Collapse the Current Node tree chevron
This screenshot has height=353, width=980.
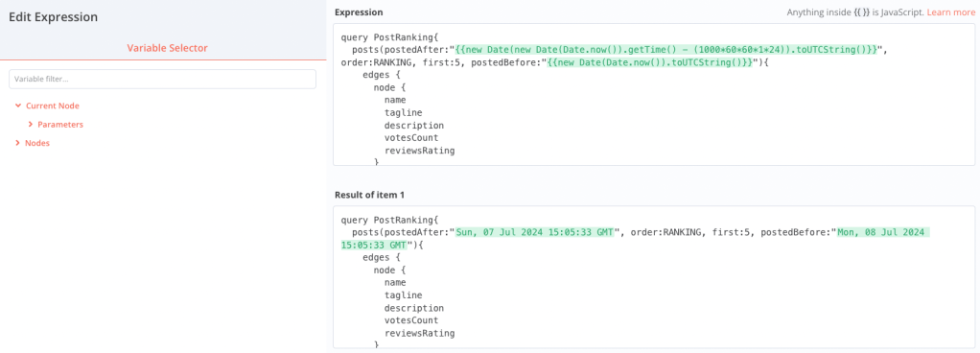(18, 106)
